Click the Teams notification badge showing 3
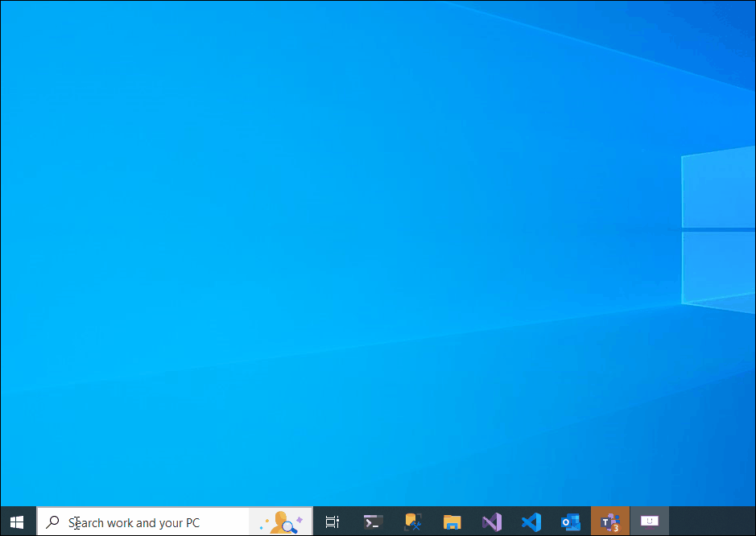Screen dimensions: 756x536 coord(616,528)
